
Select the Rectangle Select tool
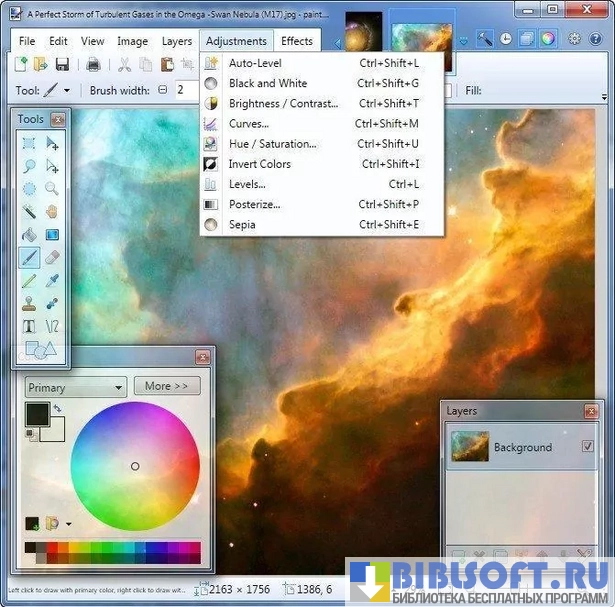pos(30,143)
